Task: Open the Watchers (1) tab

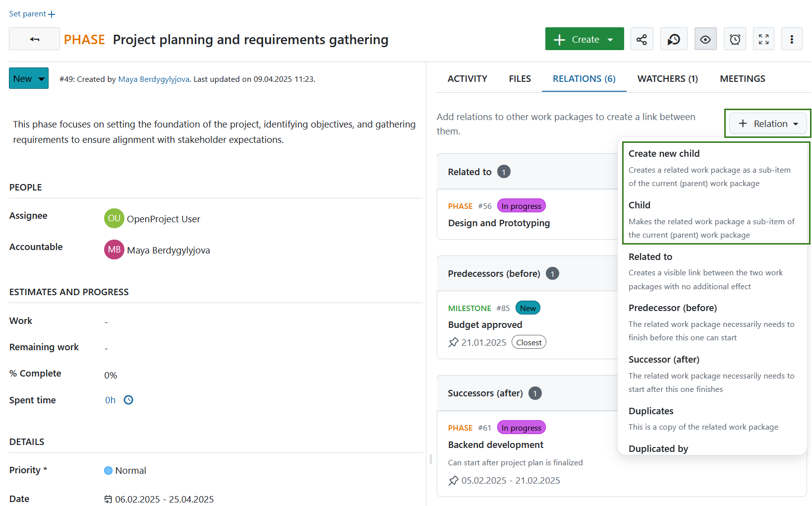Action: point(667,78)
